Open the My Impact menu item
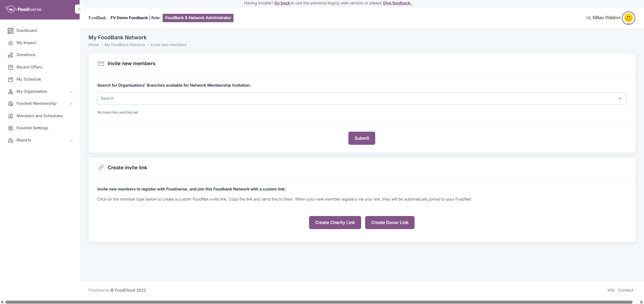 coord(26,43)
